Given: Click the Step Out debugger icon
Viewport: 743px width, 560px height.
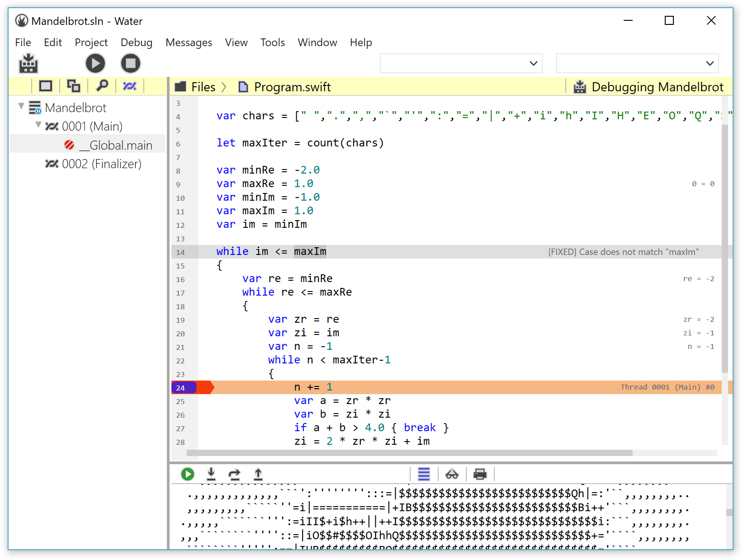Looking at the screenshot, I should tap(258, 474).
